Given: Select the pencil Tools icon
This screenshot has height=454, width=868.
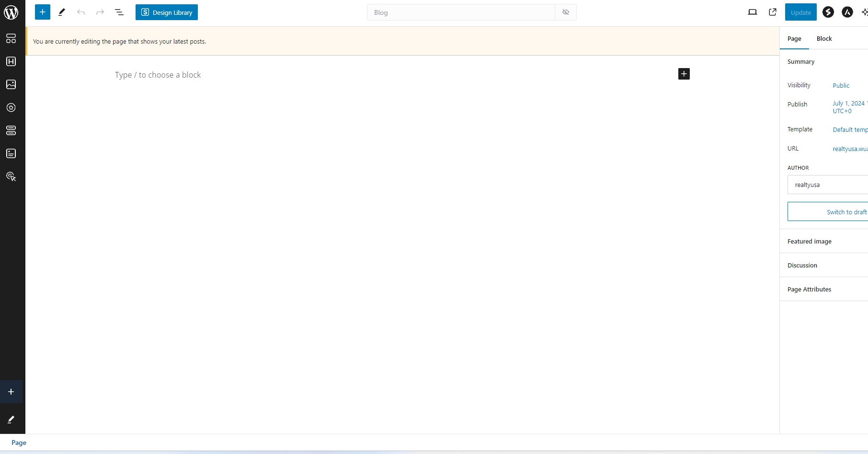Looking at the screenshot, I should (x=62, y=12).
